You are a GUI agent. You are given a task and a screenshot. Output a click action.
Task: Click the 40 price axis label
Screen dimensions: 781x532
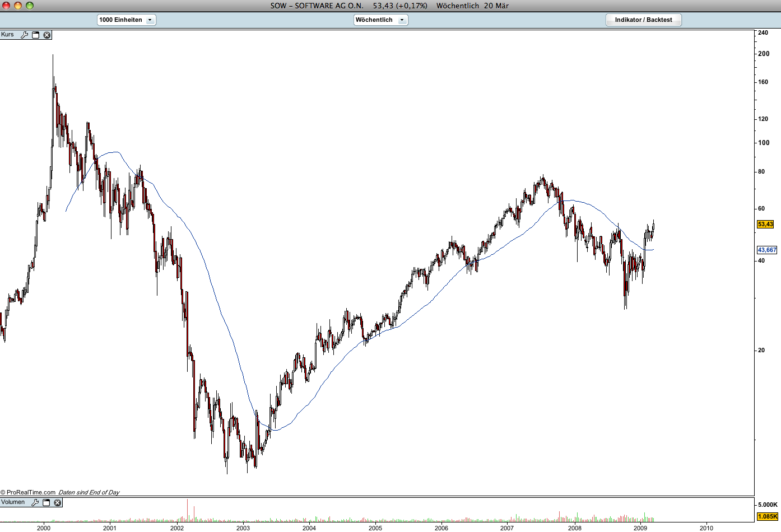pos(761,260)
